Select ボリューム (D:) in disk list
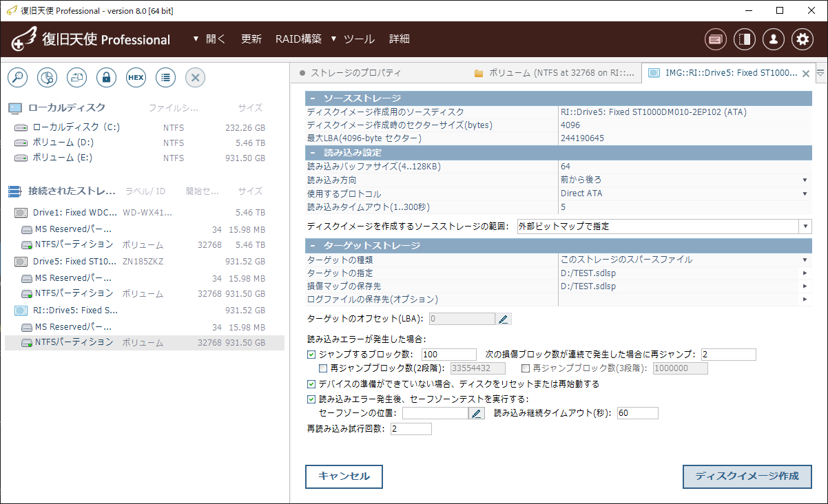This screenshot has height=504, width=828. click(145, 143)
